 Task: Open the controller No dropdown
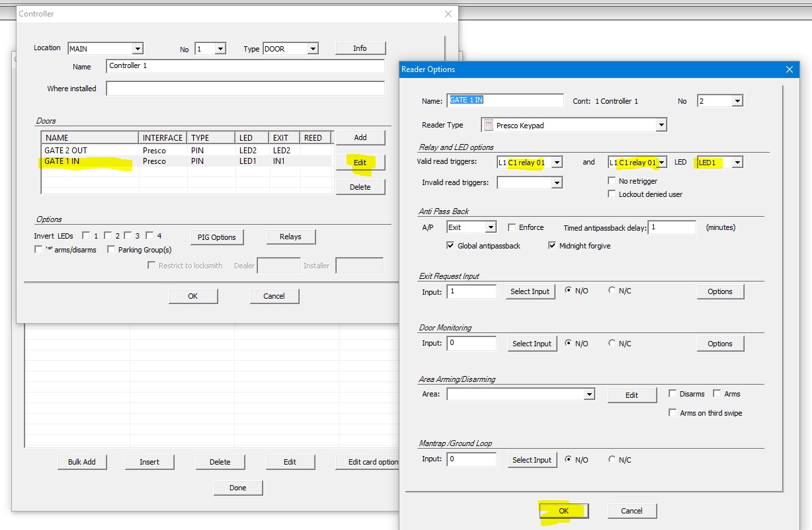point(220,48)
